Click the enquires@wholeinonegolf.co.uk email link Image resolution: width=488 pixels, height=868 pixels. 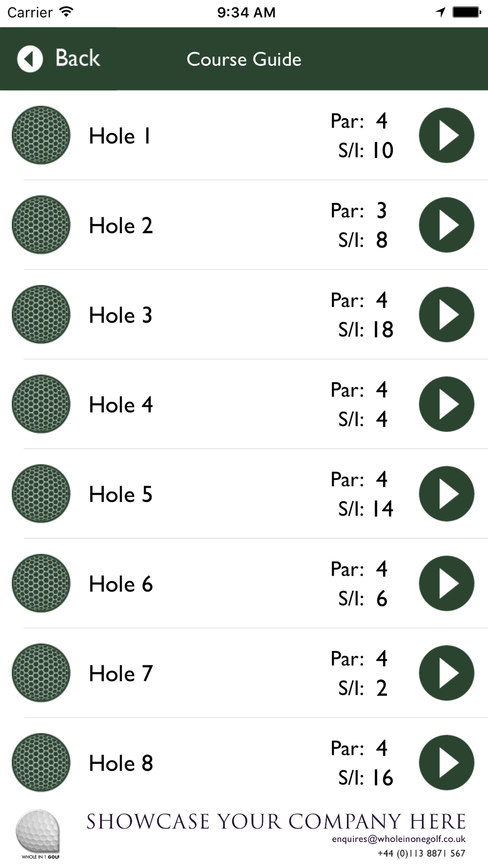[399, 839]
